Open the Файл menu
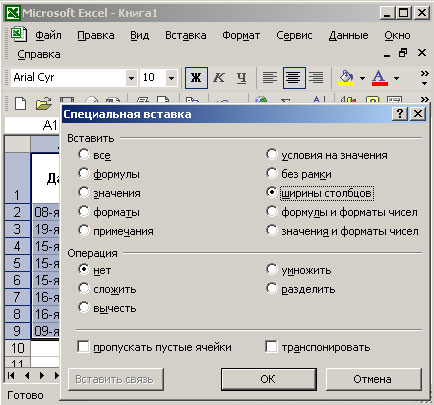The height and width of the screenshot is (405, 434). pyautogui.click(x=48, y=35)
